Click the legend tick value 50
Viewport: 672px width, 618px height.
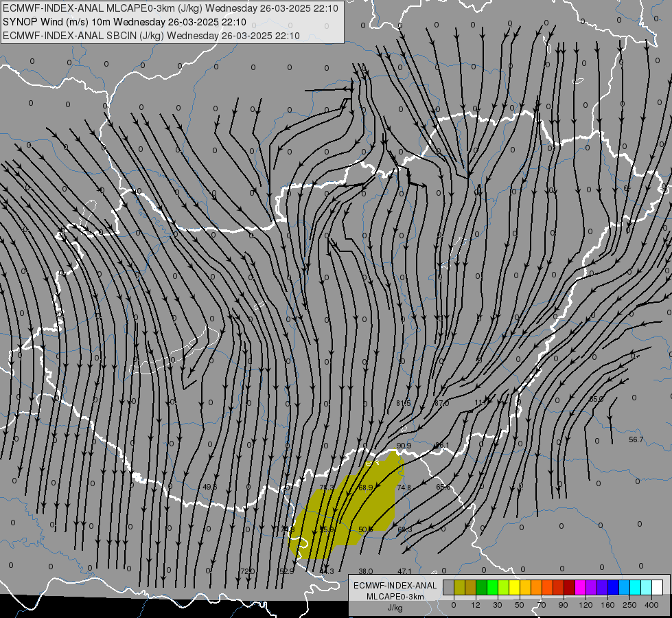[x=519, y=605]
